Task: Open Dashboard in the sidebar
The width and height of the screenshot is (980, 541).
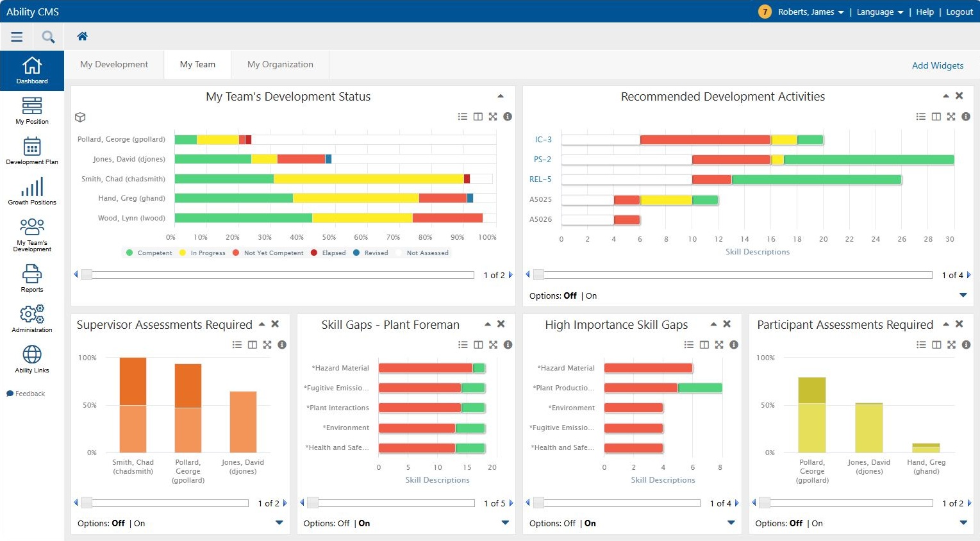Action: (32, 71)
